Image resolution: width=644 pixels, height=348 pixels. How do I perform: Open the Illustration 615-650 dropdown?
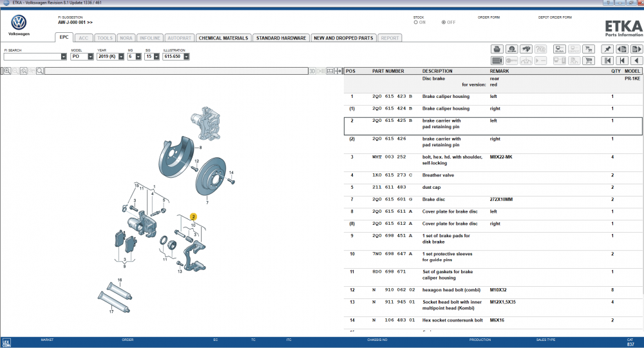[x=187, y=57]
